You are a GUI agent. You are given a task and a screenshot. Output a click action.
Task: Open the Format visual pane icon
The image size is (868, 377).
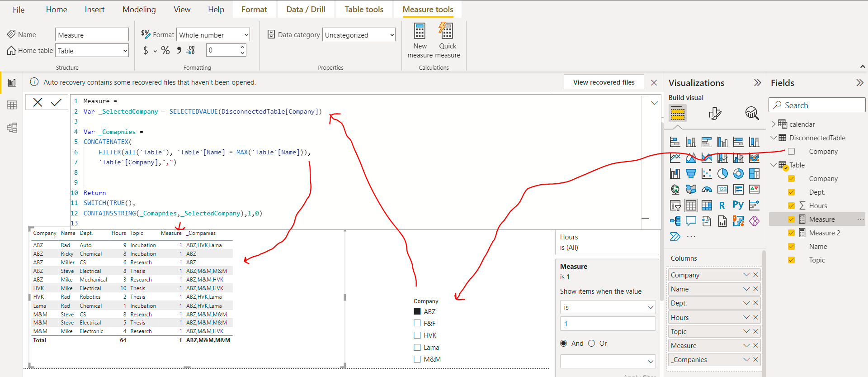point(715,113)
